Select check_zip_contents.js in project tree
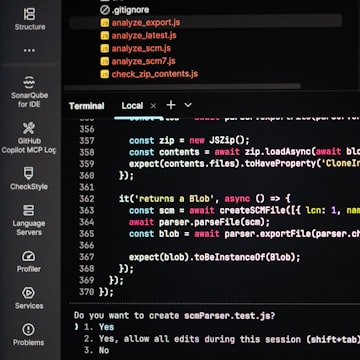Screen dimensions: 360x360 (155, 74)
